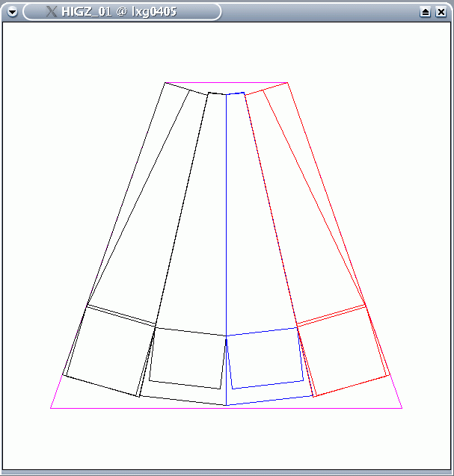Viewport: 454px width, 476px height.
Task: Click the X11 logo icon in title
Action: [x=52, y=12]
